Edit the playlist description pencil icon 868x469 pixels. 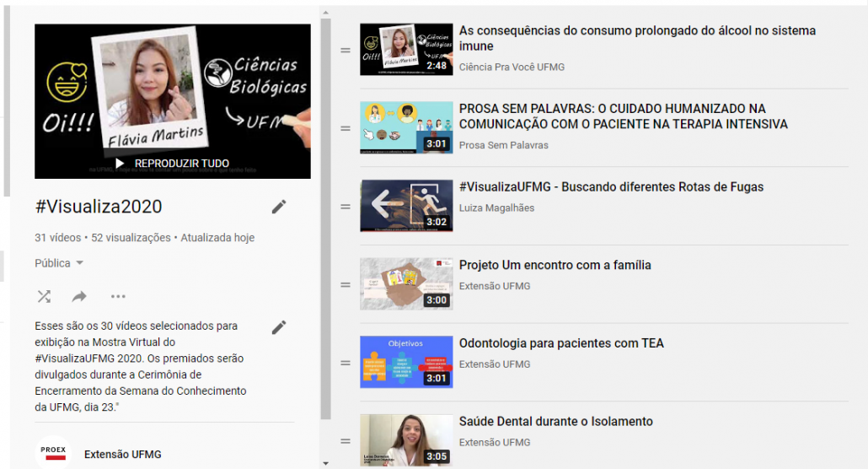(279, 327)
